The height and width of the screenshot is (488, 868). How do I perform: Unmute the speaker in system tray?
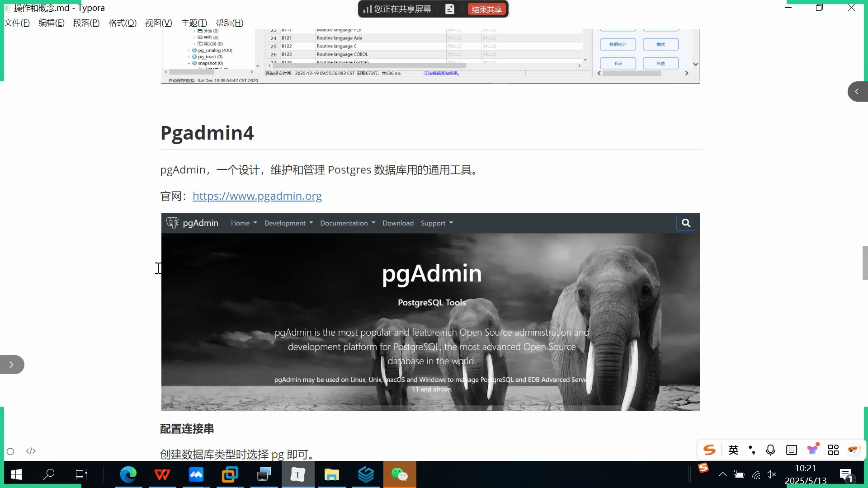click(772, 474)
